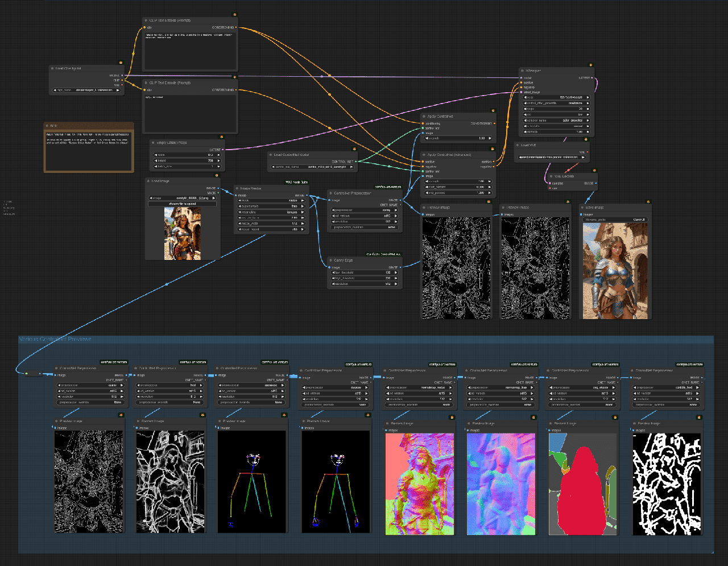
Task: Click the CONTROL_NET output port on Load ControlNet Model
Action: point(357,162)
